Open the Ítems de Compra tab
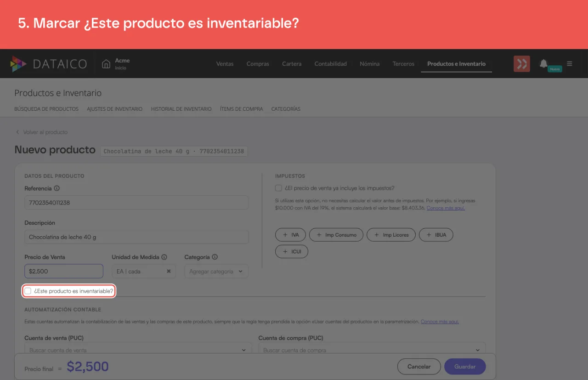The width and height of the screenshot is (588, 380). coord(242,109)
